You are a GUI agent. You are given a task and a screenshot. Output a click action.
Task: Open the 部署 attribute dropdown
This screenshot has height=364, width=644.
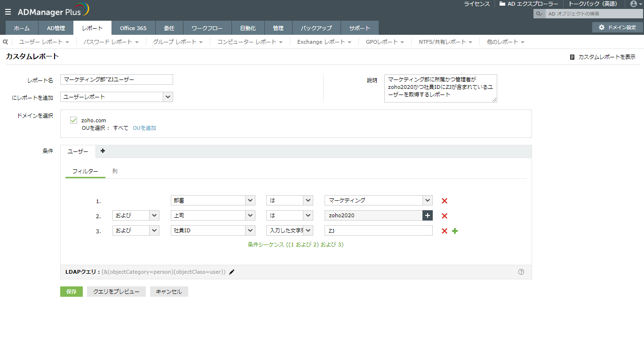pyautogui.click(x=213, y=200)
